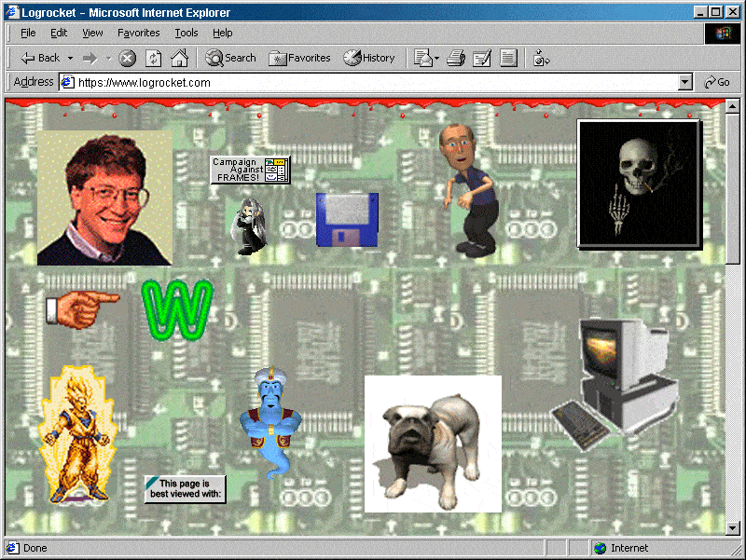Open the Mail tool
The width and height of the screenshot is (746, 560).
coord(422,58)
